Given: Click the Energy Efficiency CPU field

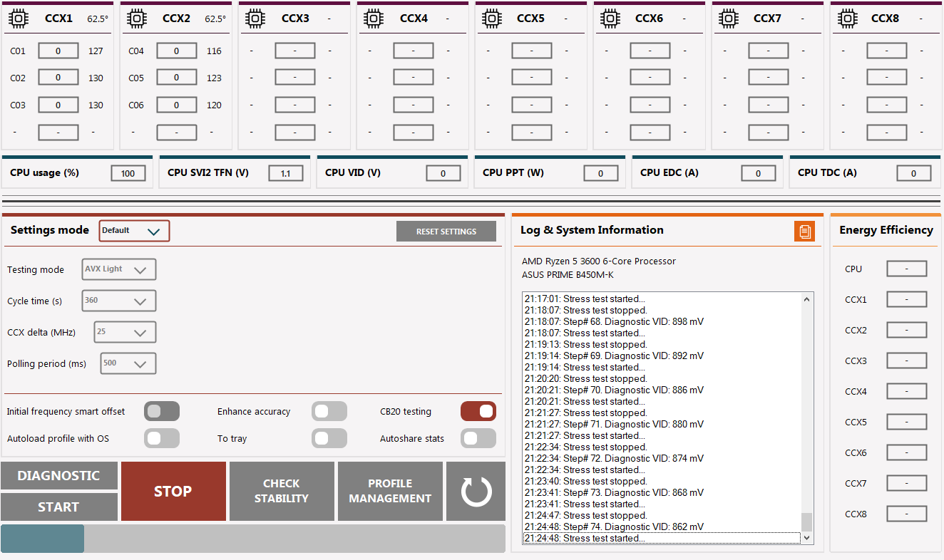Looking at the screenshot, I should point(907,269).
